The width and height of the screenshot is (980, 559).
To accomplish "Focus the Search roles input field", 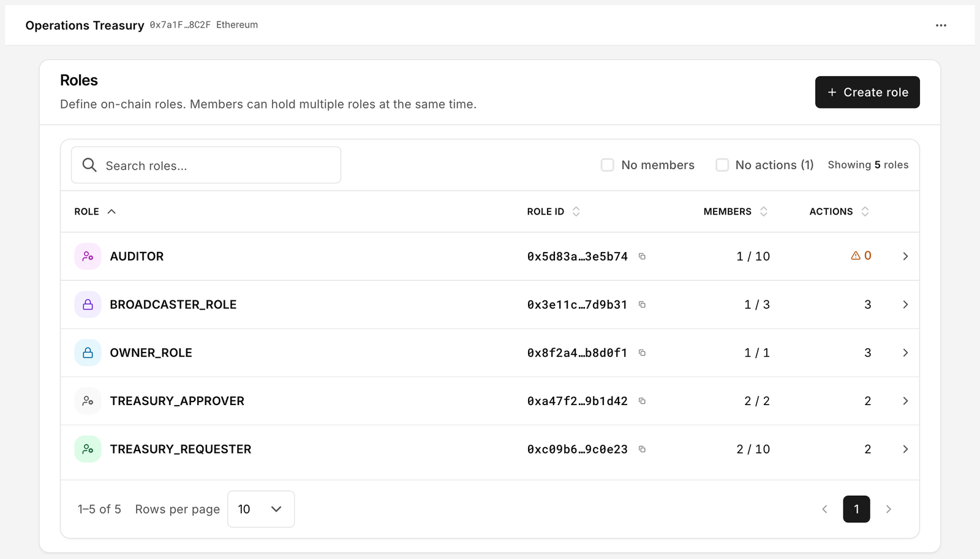I will 206,165.
